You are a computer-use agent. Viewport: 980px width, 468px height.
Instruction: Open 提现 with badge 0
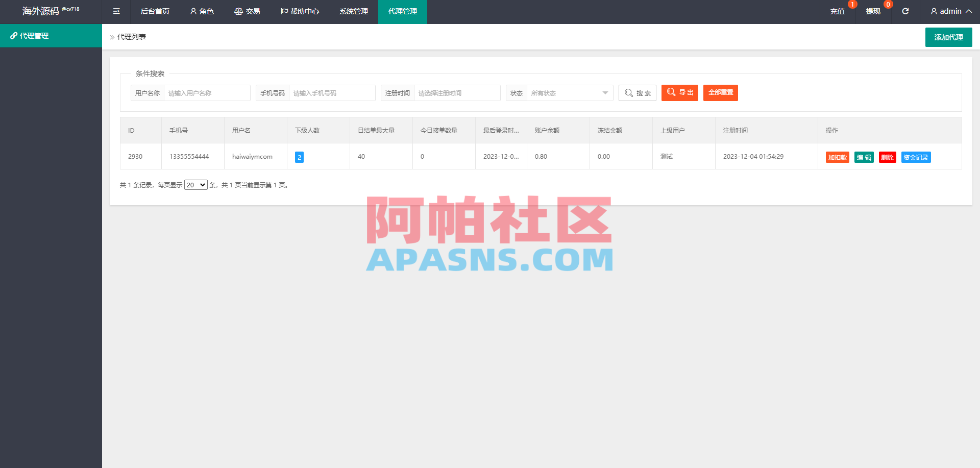[872, 11]
